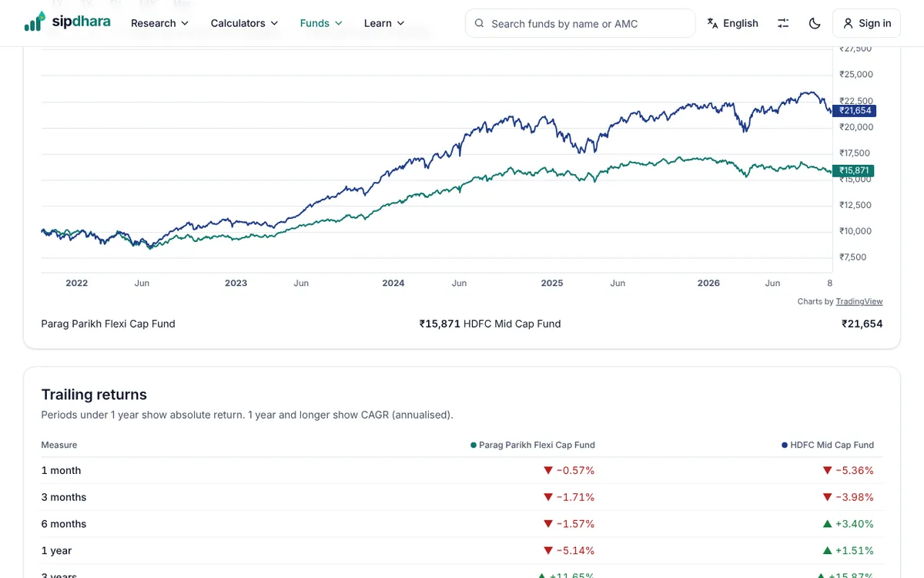Click the 2024 label on time axis

[393, 283]
